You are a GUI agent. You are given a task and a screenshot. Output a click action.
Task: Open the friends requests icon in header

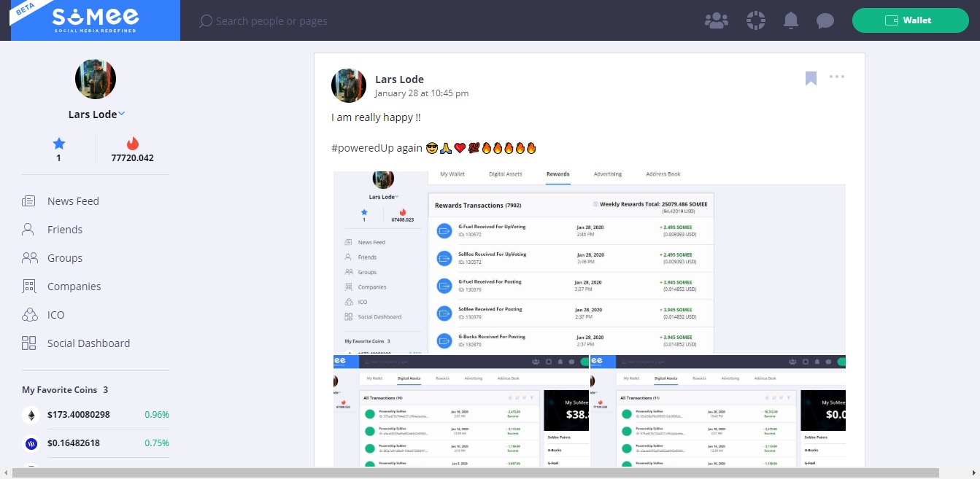tap(717, 20)
